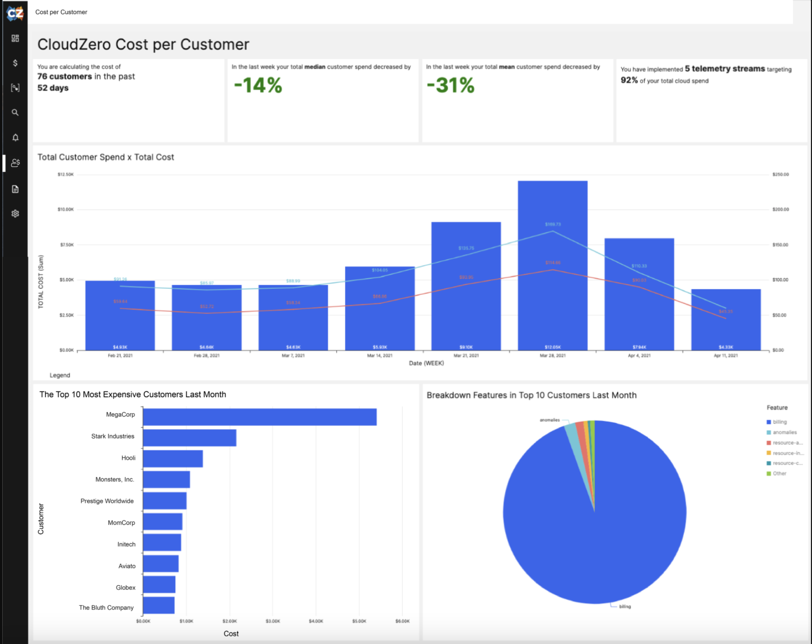Open the dashboards grid icon in sidebar

(x=15, y=38)
